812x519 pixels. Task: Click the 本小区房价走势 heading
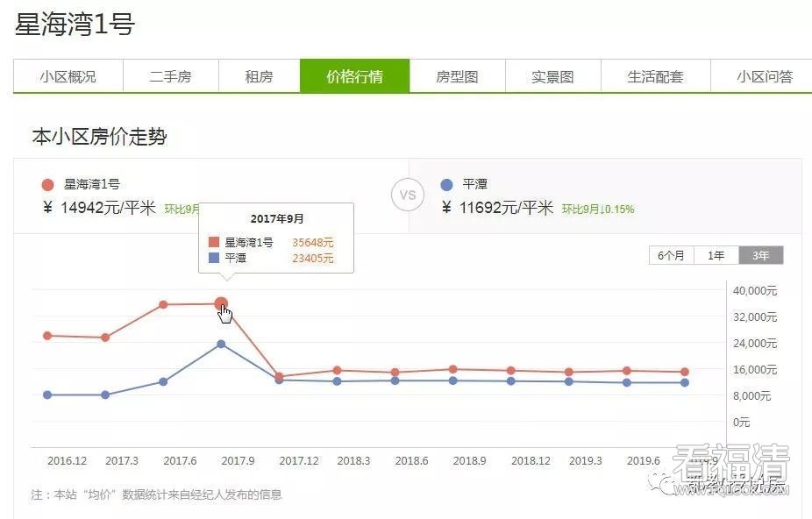99,138
